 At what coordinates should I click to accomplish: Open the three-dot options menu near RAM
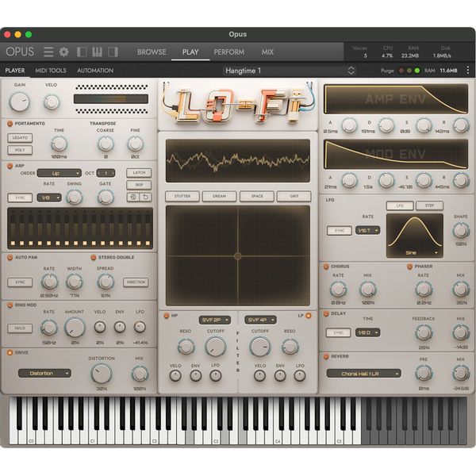[x=466, y=71]
